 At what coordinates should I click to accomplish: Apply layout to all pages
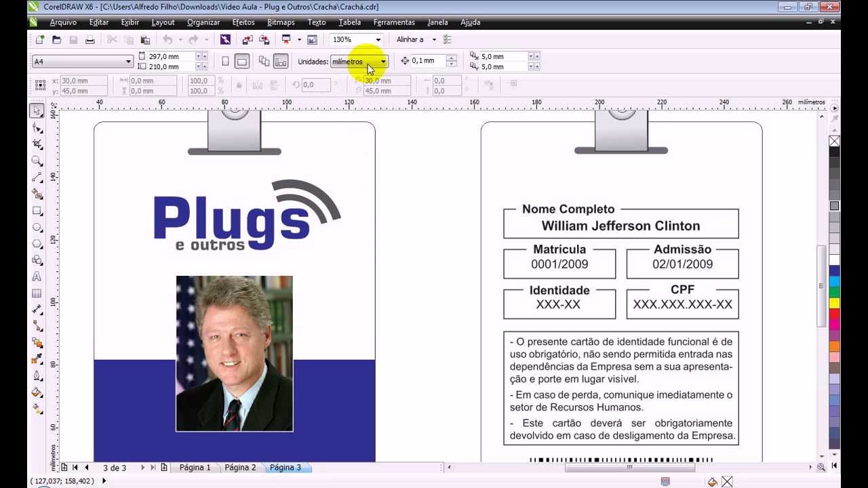coord(264,62)
